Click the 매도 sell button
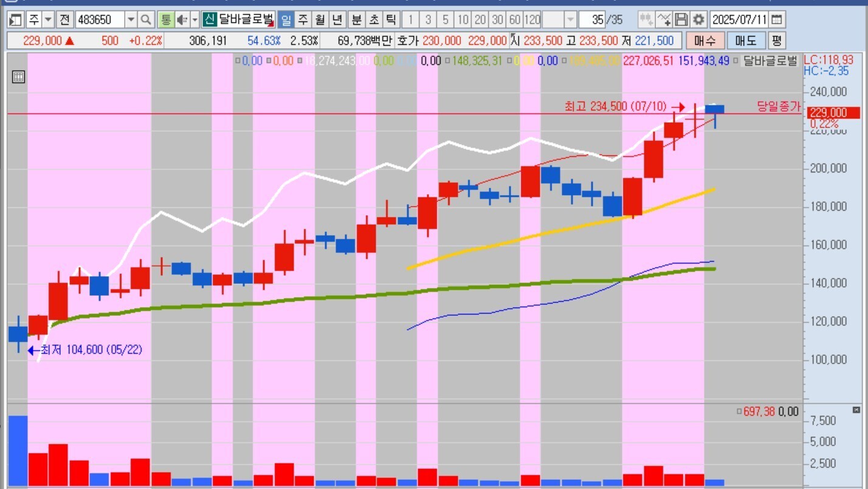The image size is (868, 489). click(x=746, y=41)
